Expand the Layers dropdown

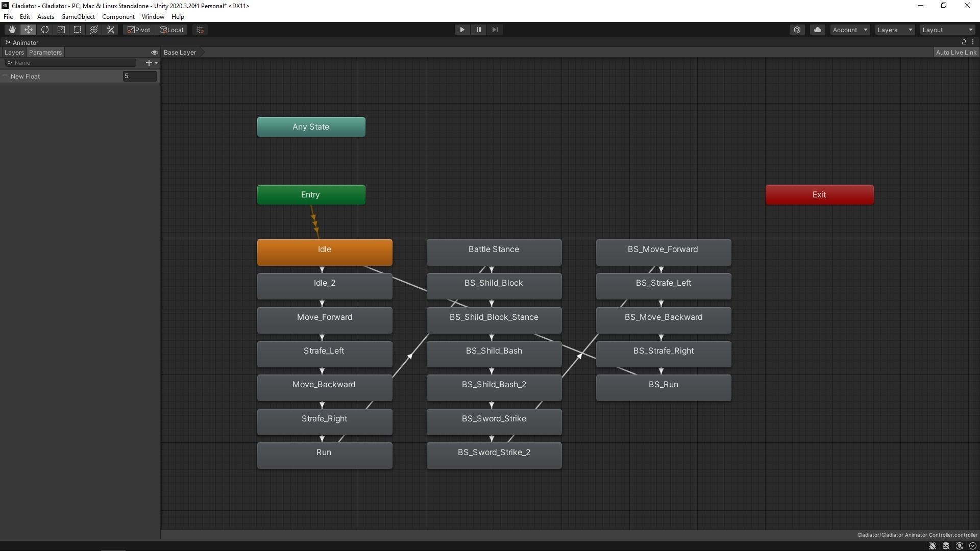pyautogui.click(x=895, y=30)
